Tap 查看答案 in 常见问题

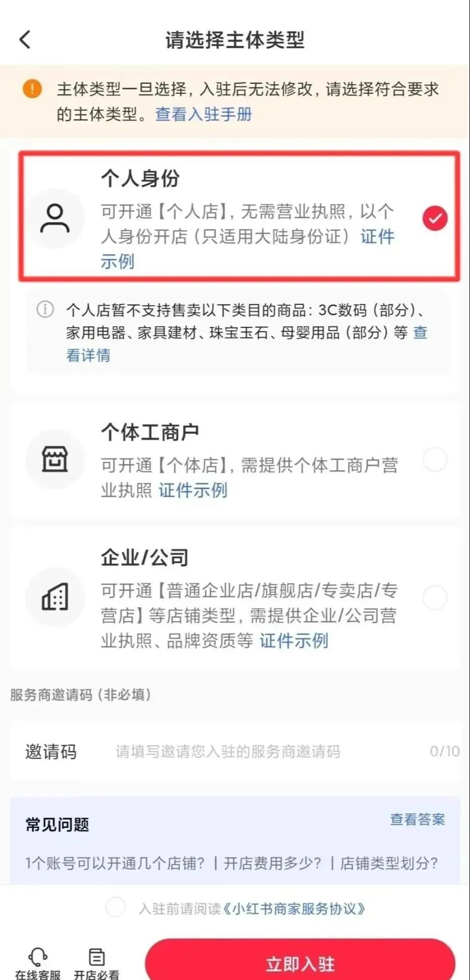[417, 819]
